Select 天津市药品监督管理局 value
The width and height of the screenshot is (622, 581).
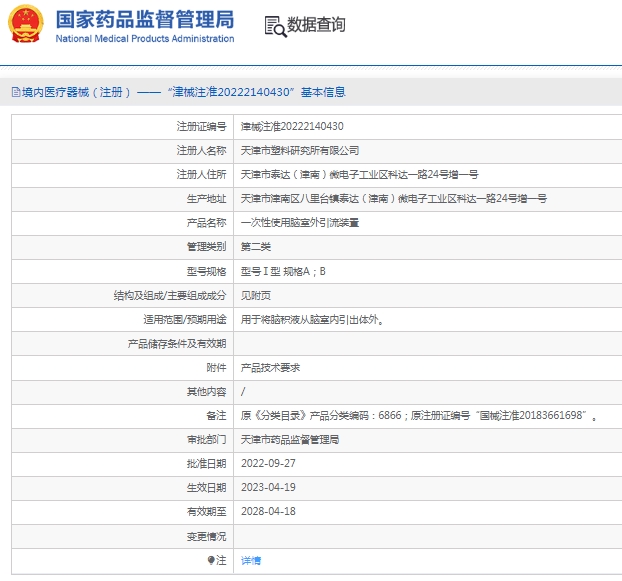[290, 440]
